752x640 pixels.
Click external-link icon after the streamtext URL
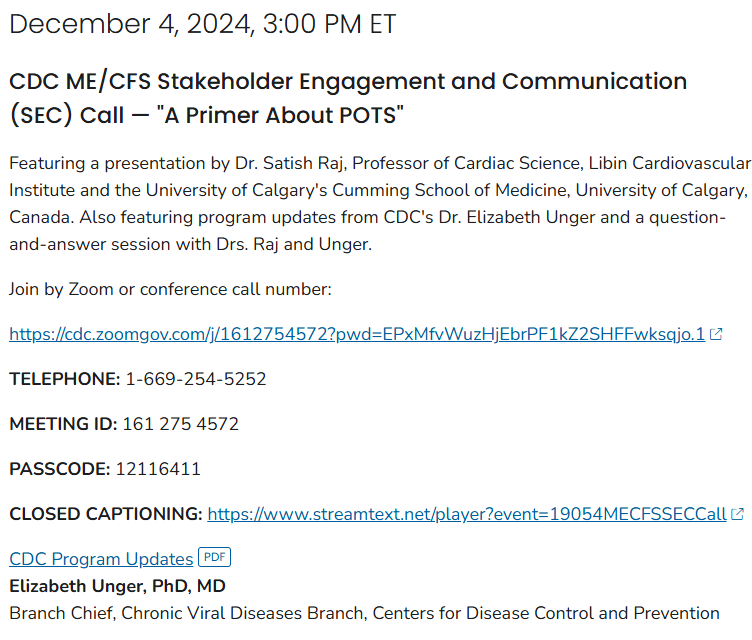point(738,515)
